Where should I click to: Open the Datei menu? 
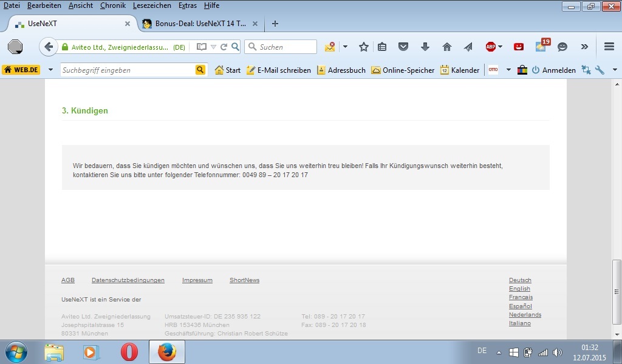click(x=12, y=5)
